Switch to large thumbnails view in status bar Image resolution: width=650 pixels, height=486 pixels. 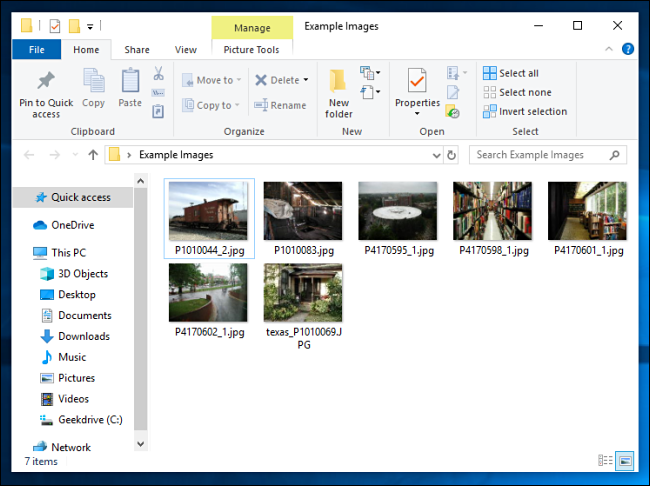pos(625,460)
